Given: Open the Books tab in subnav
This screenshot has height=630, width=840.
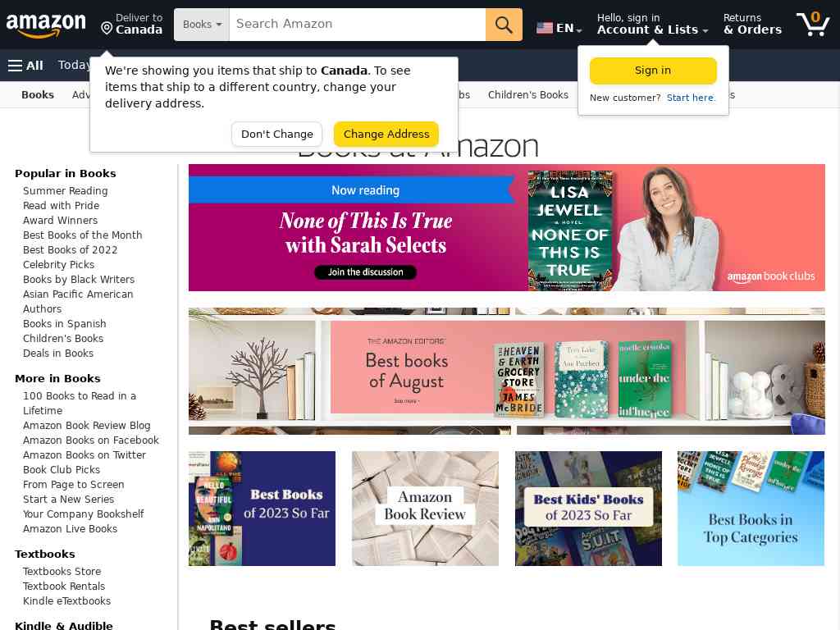Looking at the screenshot, I should click(x=38, y=95).
